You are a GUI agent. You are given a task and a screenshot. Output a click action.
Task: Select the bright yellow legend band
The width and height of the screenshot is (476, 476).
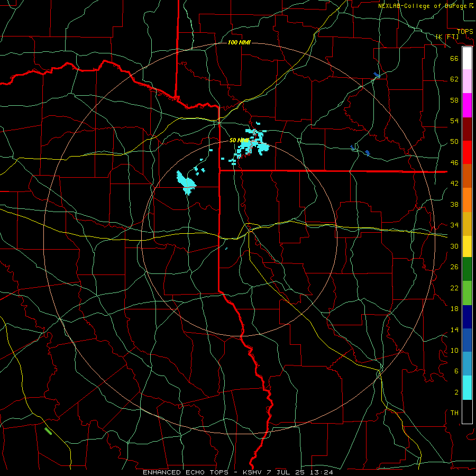click(x=467, y=246)
